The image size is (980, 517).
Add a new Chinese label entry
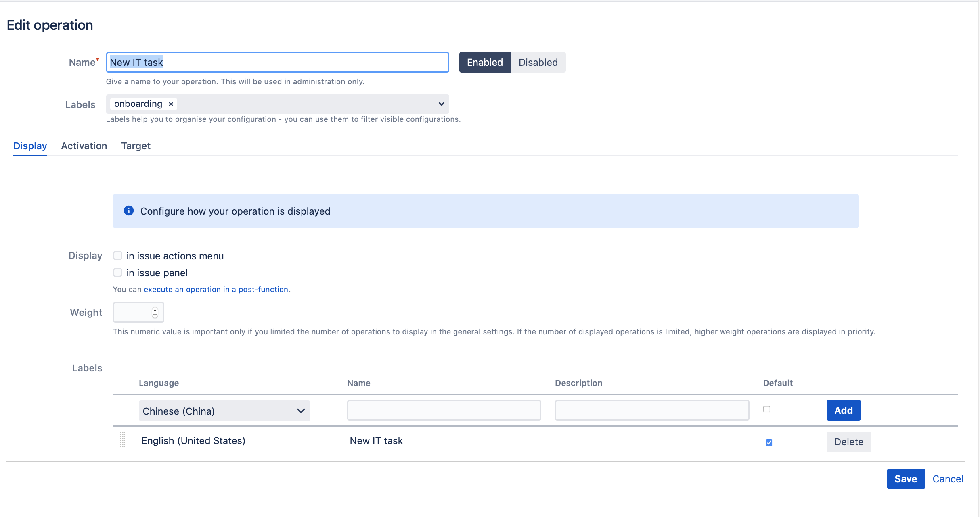point(844,410)
